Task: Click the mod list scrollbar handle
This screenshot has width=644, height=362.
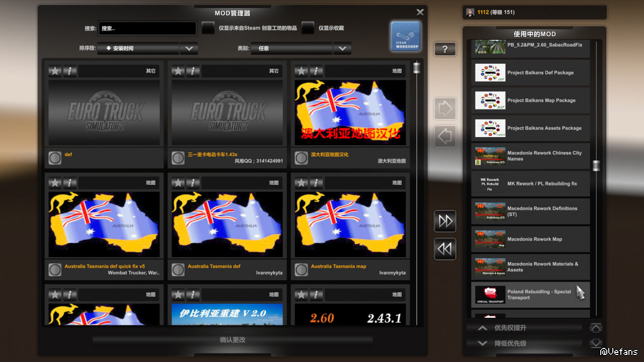Action: point(417,67)
